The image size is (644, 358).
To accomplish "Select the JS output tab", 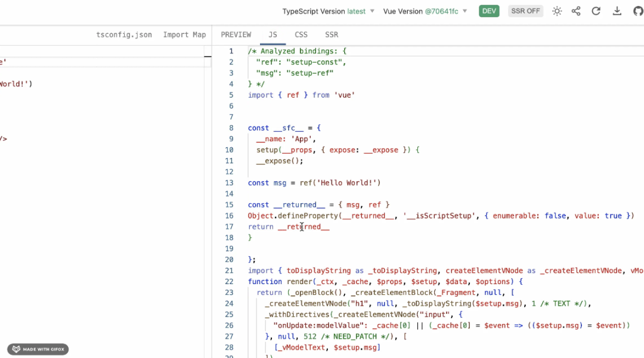I will click(x=273, y=35).
